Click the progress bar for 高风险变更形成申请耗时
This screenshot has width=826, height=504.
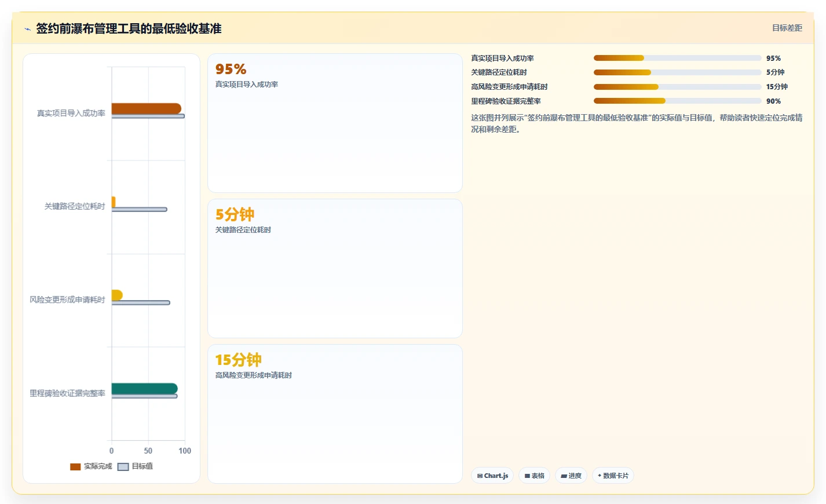677,87
